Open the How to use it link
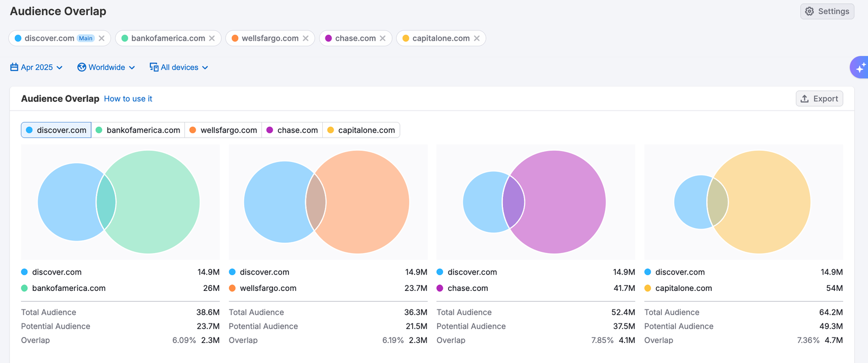The image size is (868, 363). [128, 99]
